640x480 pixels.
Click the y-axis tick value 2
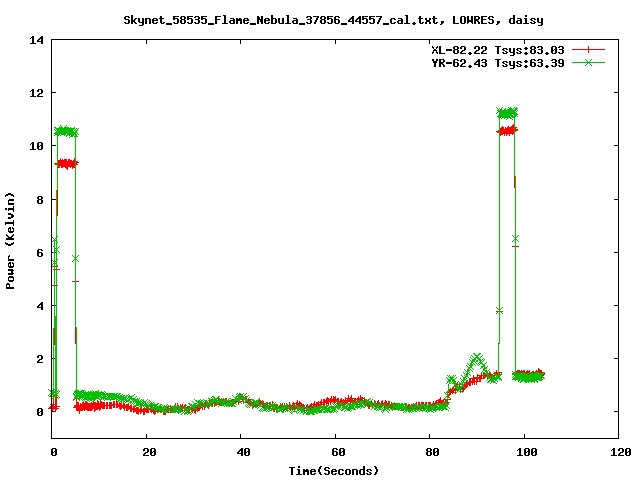[40, 359]
